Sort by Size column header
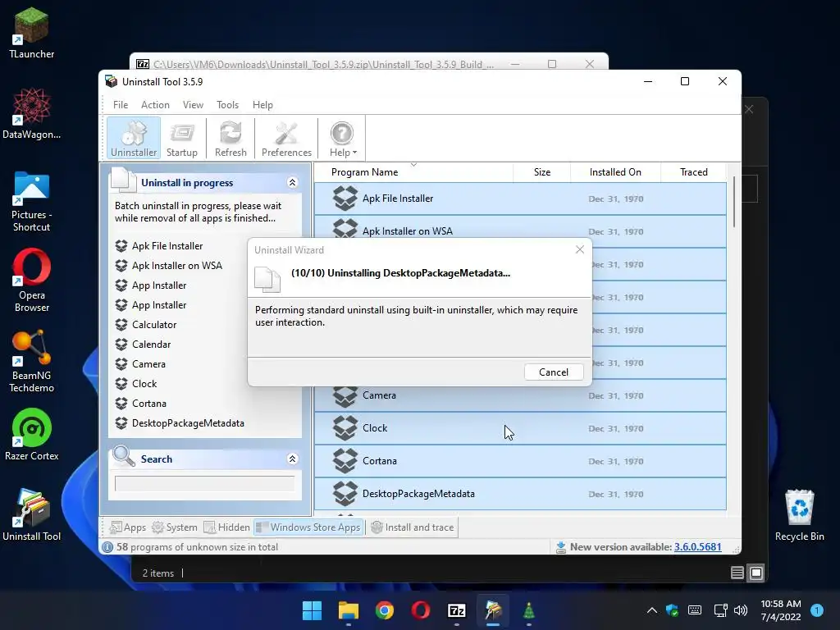Image resolution: width=840 pixels, height=630 pixels. [541, 172]
